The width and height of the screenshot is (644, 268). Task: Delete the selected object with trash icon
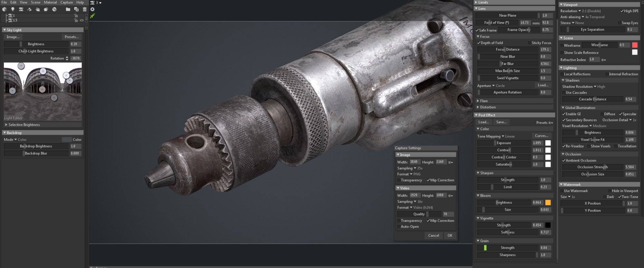(x=85, y=9)
